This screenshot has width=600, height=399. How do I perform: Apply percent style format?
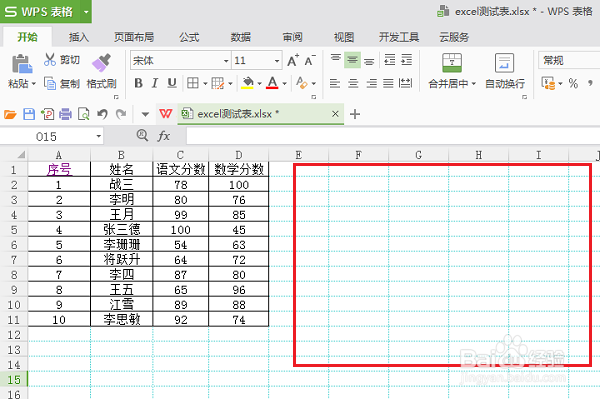pyautogui.click(x=573, y=83)
